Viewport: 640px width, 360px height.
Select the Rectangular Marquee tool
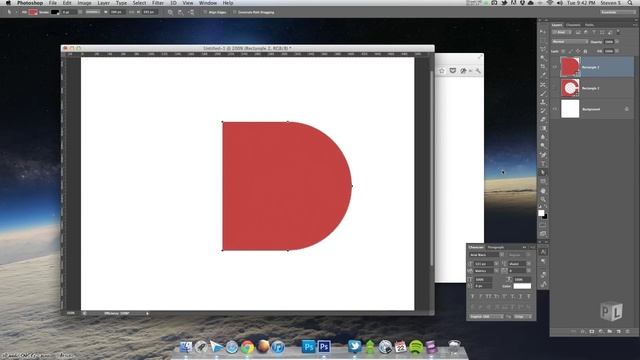tap(543, 40)
